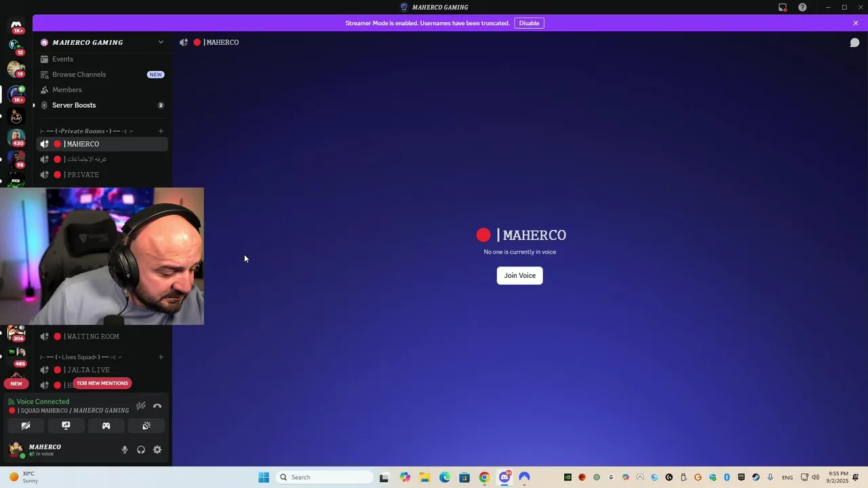868x488 pixels.
Task: Add a channel to Lives Squad category
Action: 161,357
